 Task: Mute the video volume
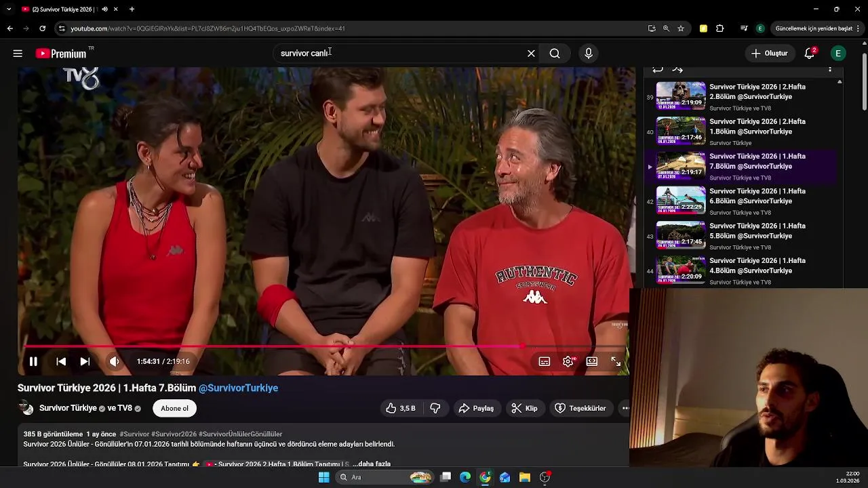(x=114, y=361)
